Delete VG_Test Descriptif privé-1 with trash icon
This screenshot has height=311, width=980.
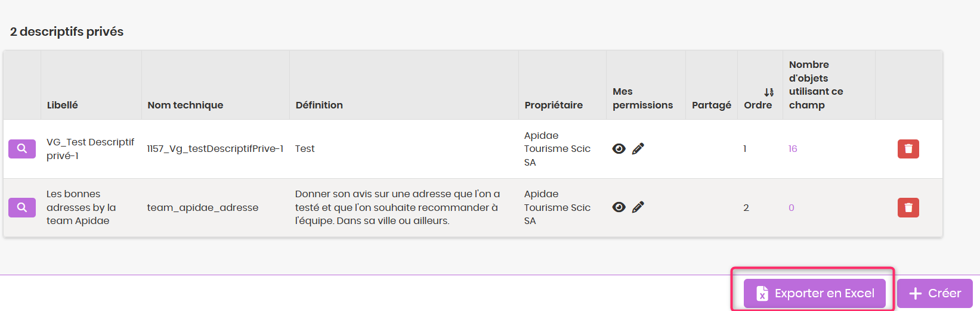(908, 149)
